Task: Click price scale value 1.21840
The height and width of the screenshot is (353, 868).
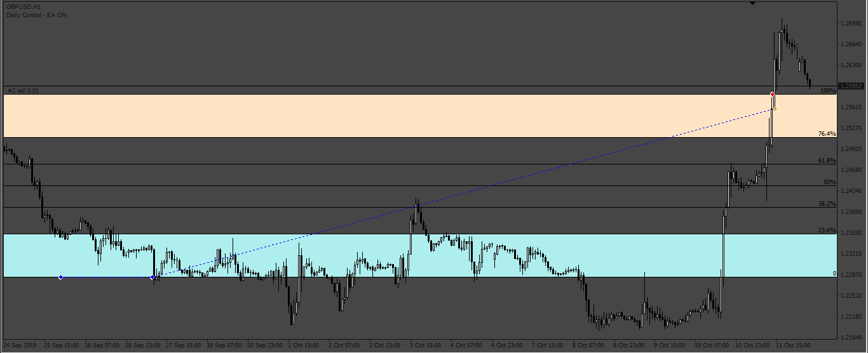Action: [x=851, y=338]
